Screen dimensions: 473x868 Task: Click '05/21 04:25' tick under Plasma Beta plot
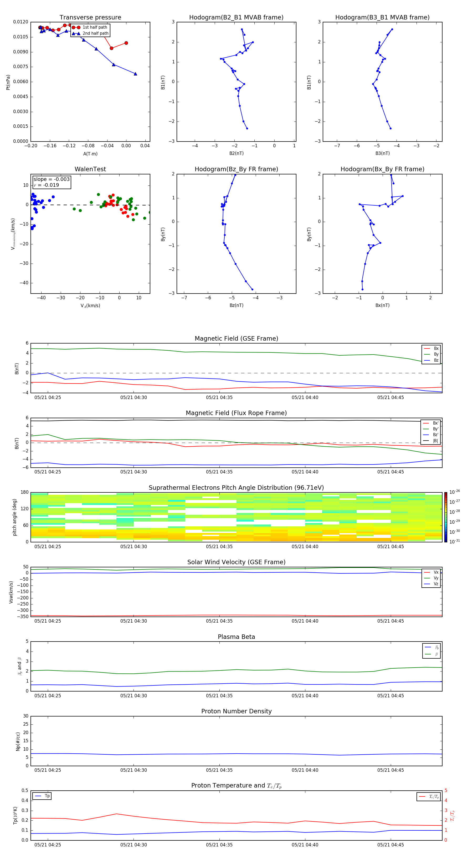click(x=48, y=695)
